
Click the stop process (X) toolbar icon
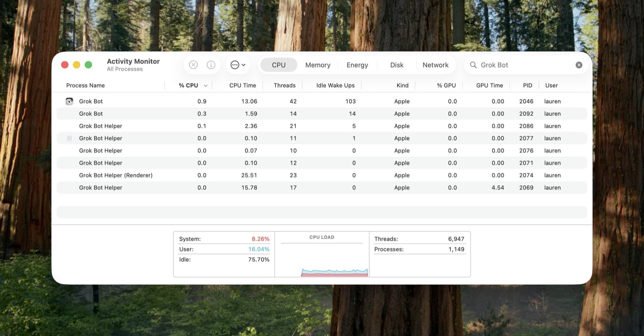click(193, 65)
